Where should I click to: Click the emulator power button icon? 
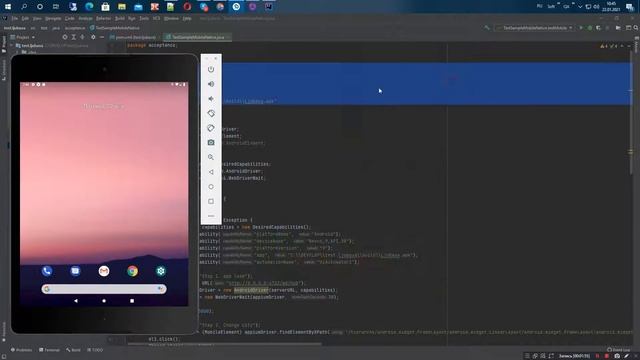(x=211, y=69)
